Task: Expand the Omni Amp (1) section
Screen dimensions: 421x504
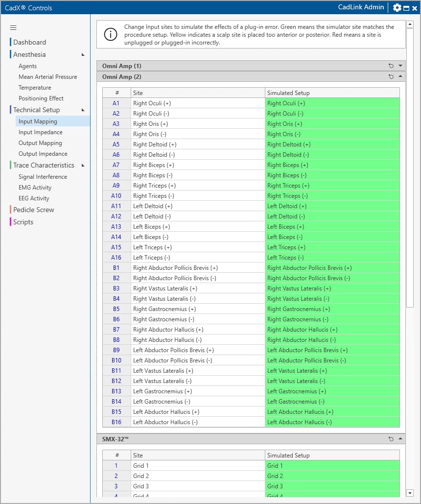Action: tap(400, 66)
